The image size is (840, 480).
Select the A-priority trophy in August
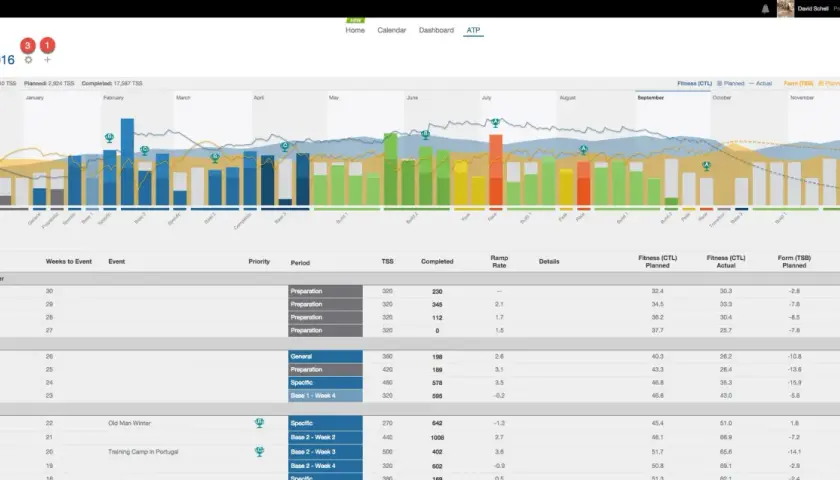tap(583, 150)
